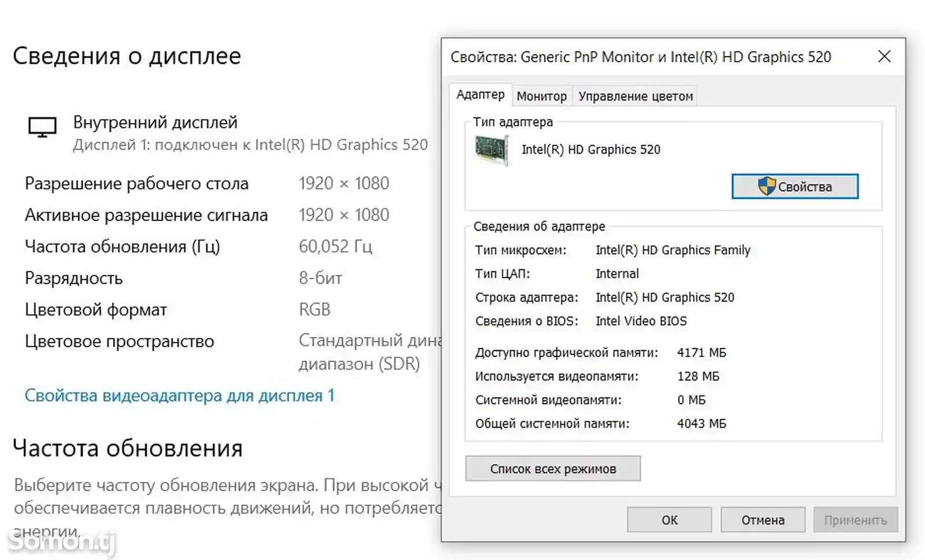
Task: Click the Тип адаптера group title
Action: click(x=513, y=122)
